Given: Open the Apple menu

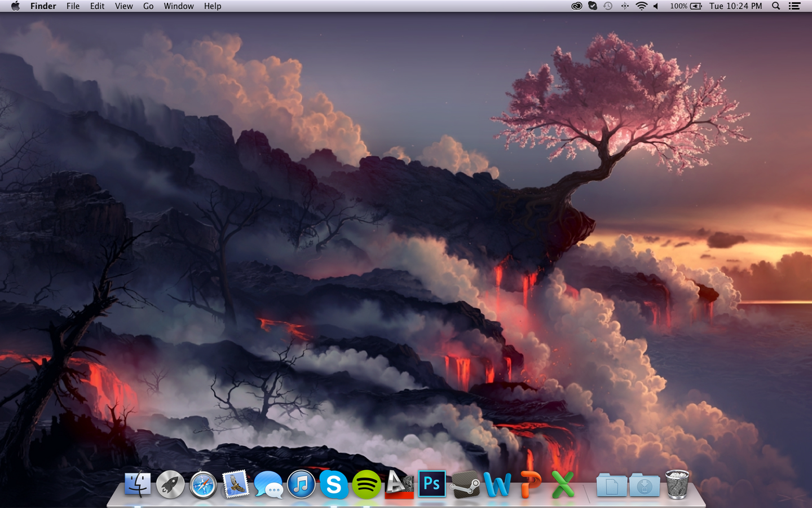Looking at the screenshot, I should [x=15, y=6].
